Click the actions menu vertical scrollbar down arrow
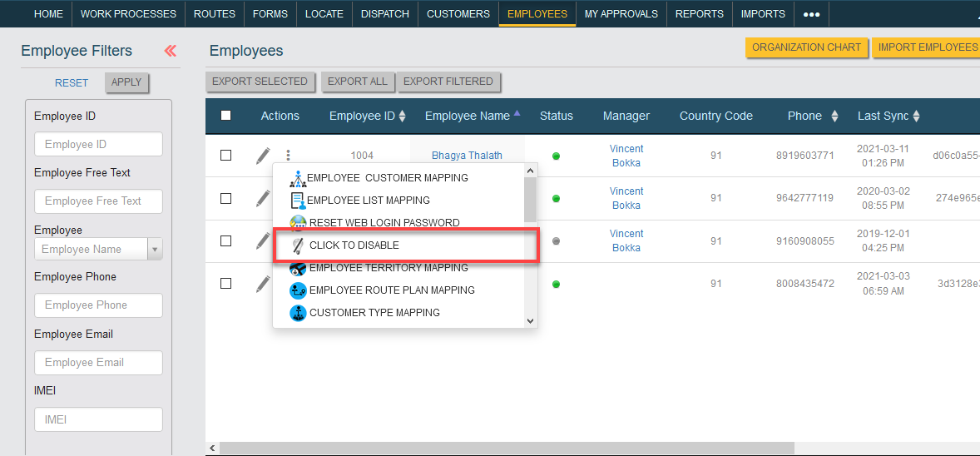980x456 pixels. 531,320
